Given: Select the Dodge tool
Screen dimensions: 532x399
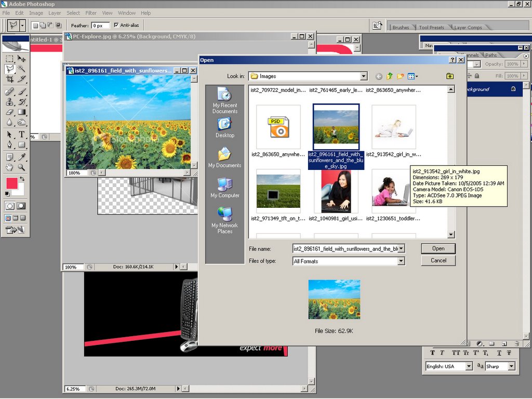Looking at the screenshot, I should [x=21, y=123].
